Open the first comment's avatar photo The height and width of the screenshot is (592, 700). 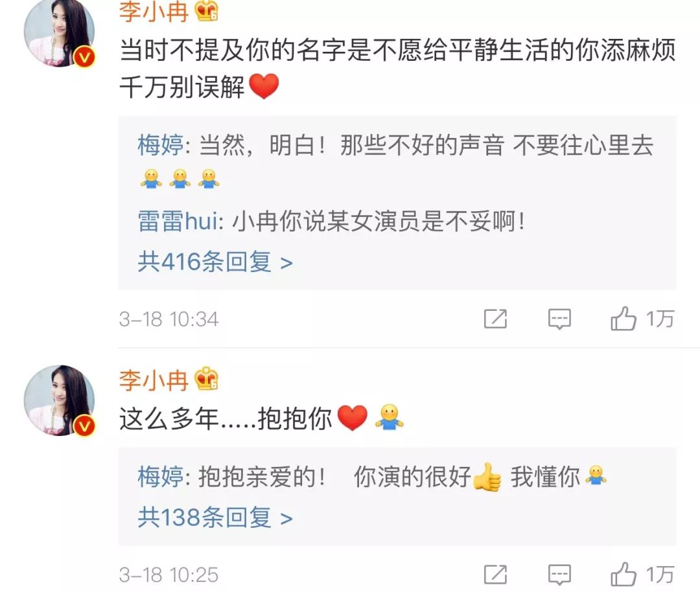coord(59,32)
